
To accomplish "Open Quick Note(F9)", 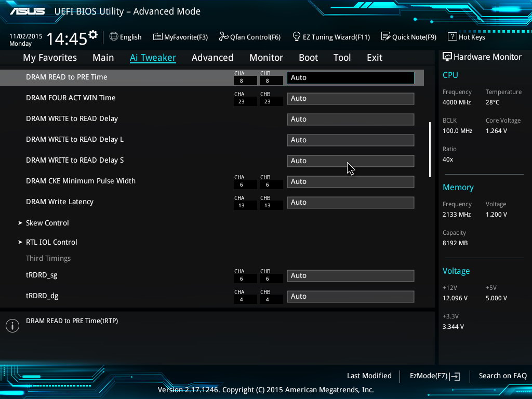I will (408, 37).
